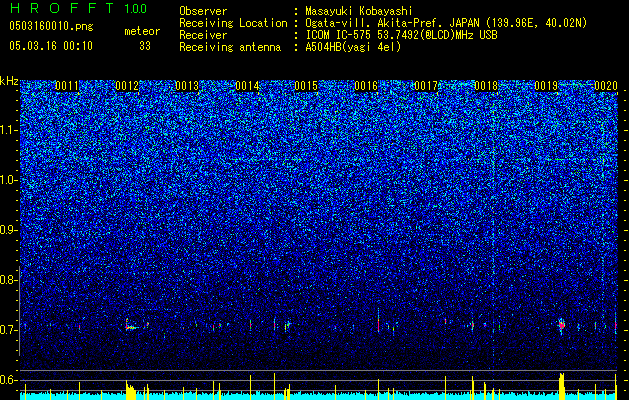Image resolution: width=629 pixels, height=400 pixels.
Task: Click the 0013 time marker
Action: [x=187, y=86]
